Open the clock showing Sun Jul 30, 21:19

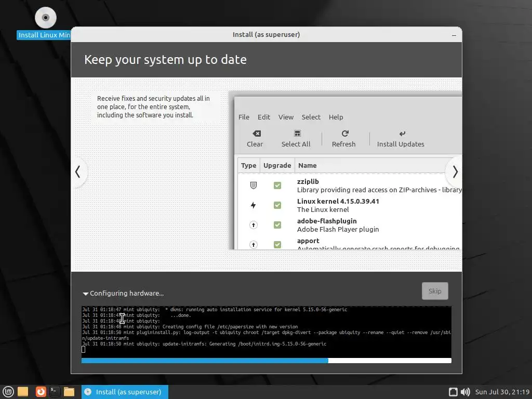click(502, 392)
